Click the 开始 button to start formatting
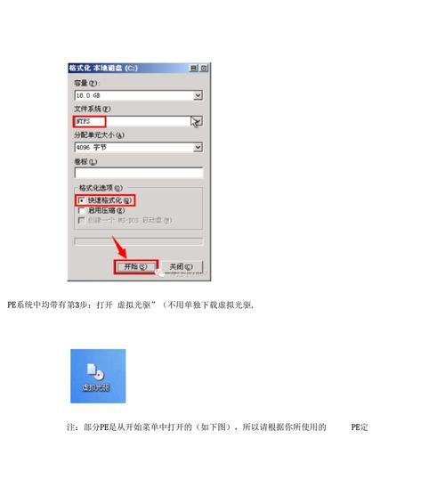 click(136, 267)
